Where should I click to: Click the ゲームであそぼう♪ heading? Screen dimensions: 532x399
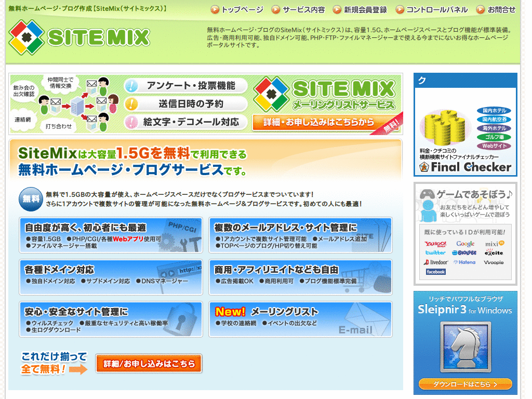click(x=474, y=194)
